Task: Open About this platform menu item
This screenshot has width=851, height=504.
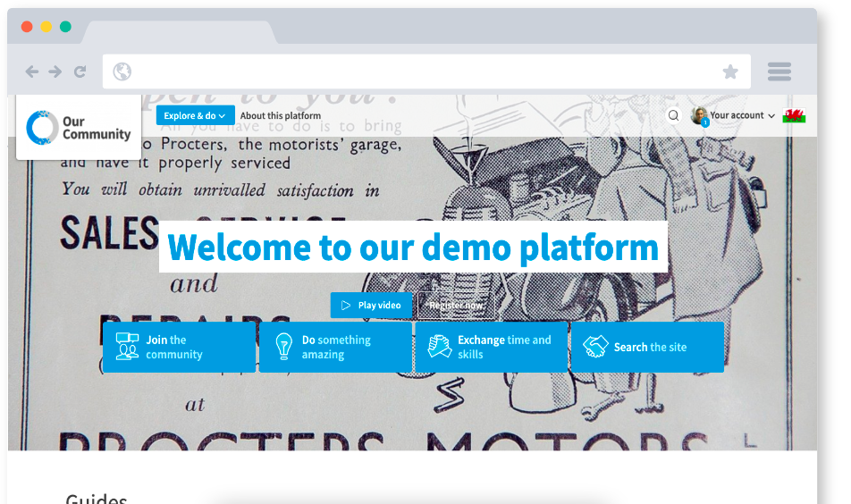Action: [x=281, y=116]
